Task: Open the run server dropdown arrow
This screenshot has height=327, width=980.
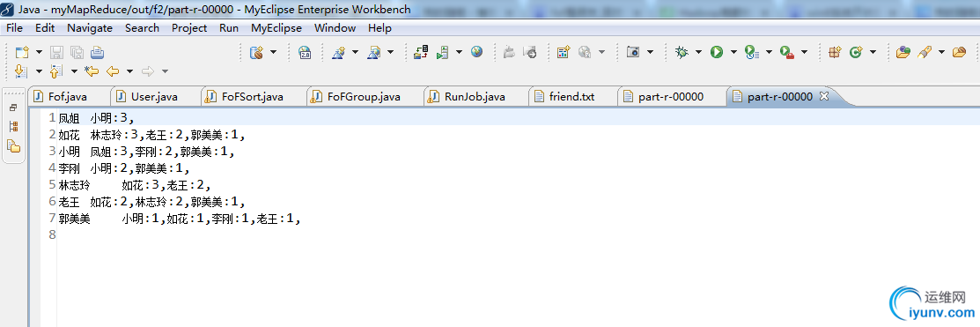Action: pos(459,53)
